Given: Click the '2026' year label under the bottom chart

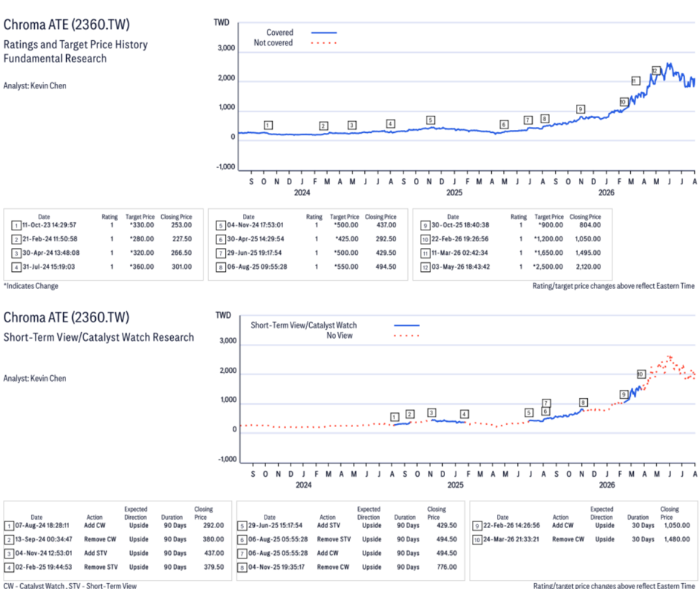Looking at the screenshot, I should (606, 485).
